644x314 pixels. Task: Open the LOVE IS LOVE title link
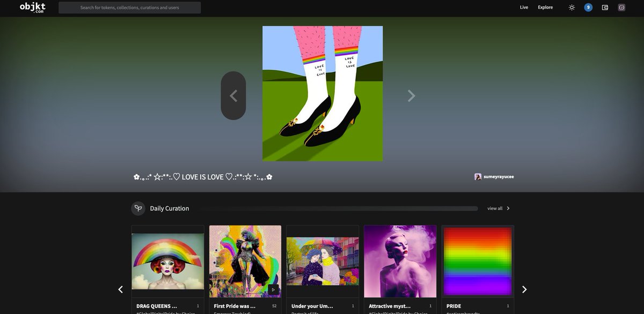click(203, 176)
